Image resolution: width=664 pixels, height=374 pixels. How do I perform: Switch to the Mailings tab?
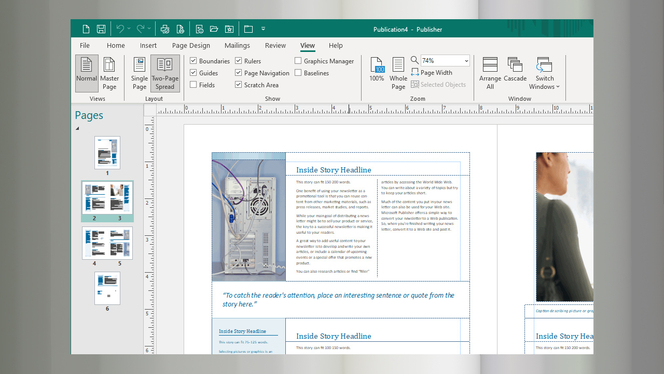(237, 45)
